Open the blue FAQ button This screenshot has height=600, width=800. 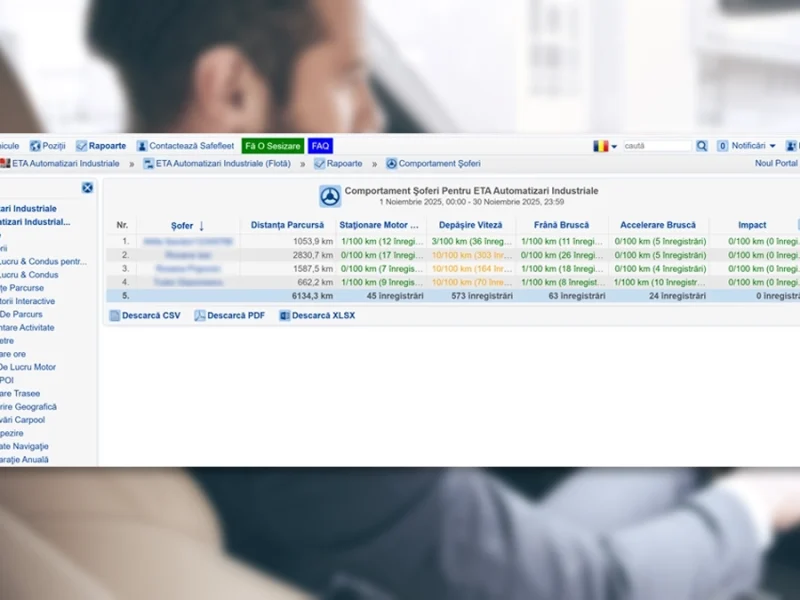click(320, 146)
